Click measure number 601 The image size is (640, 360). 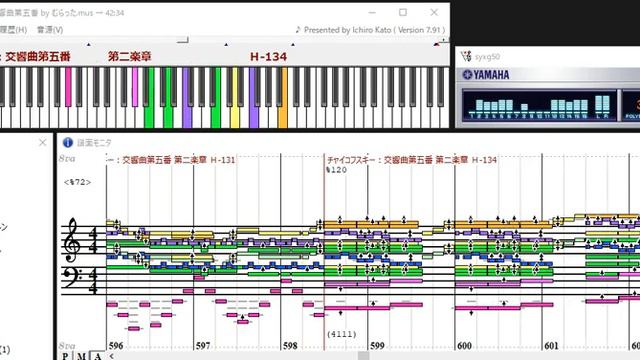(x=551, y=346)
